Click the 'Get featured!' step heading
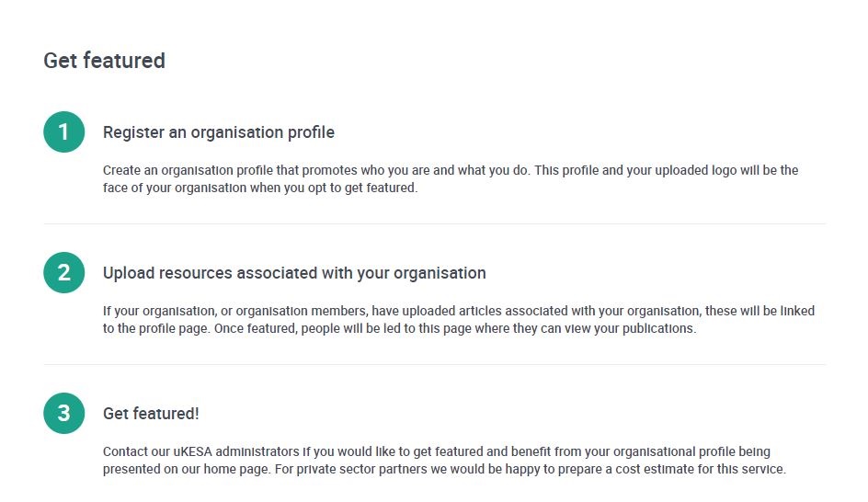Screen dimensions: 868x502 pos(151,414)
